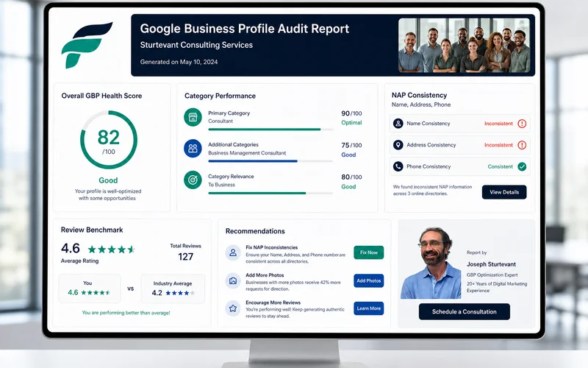Click the Primary Category storefront icon

(193, 117)
